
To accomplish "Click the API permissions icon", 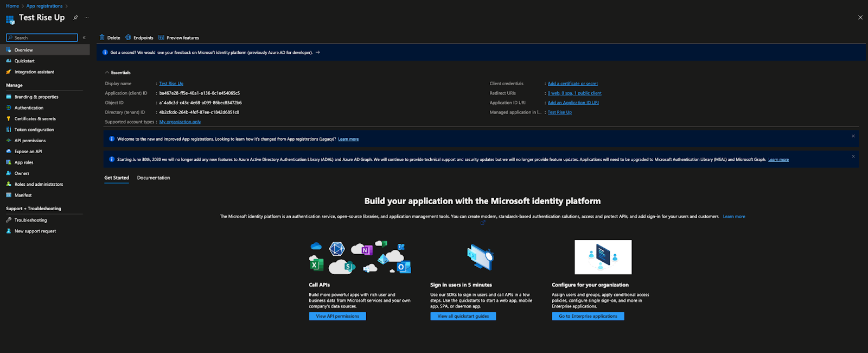I will tap(9, 140).
